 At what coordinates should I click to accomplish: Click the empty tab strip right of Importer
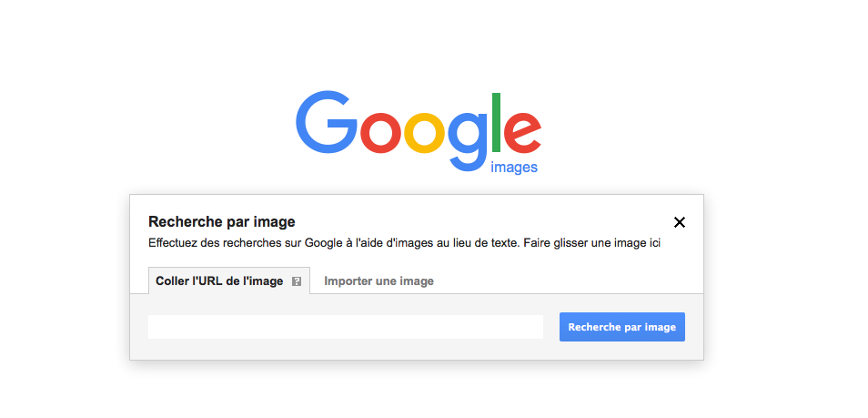point(564,281)
